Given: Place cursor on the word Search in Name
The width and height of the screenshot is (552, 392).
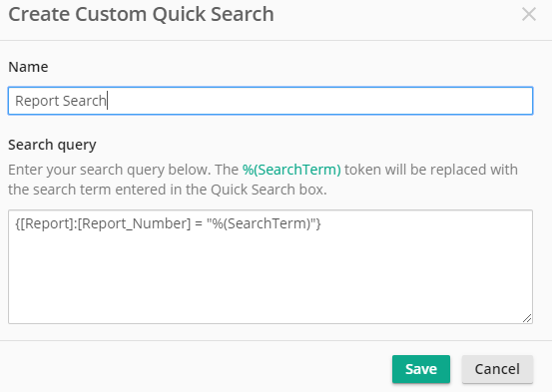Looking at the screenshot, I should (85, 101).
